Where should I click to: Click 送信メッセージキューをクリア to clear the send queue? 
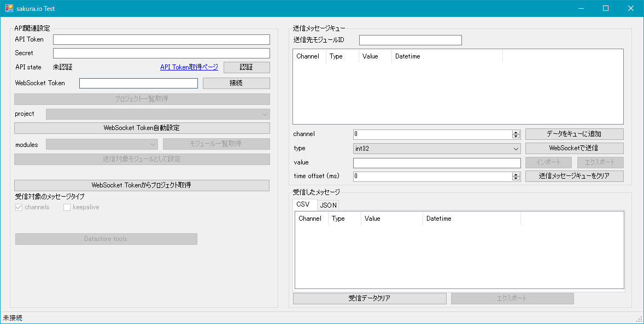(574, 176)
